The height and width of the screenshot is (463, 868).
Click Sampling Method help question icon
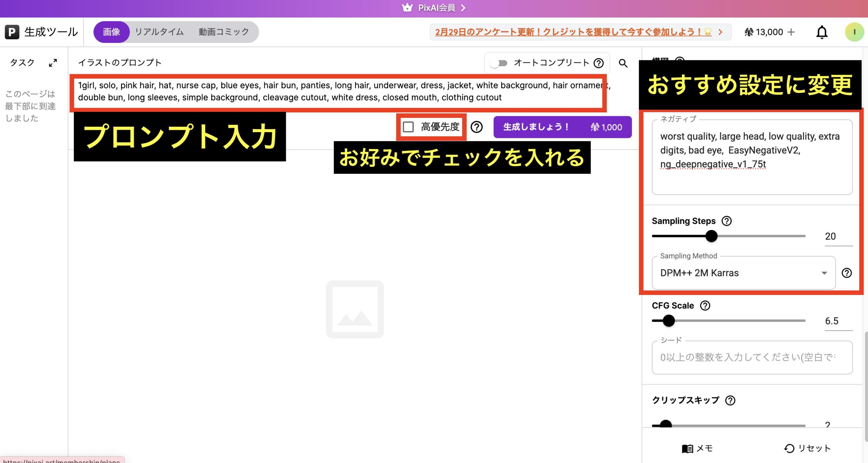pyautogui.click(x=846, y=273)
